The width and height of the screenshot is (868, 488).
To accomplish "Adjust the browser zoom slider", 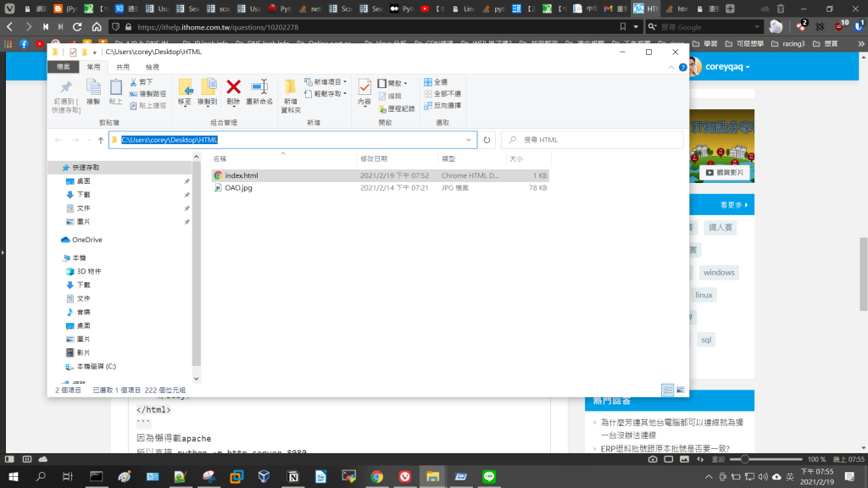I will [x=744, y=459].
